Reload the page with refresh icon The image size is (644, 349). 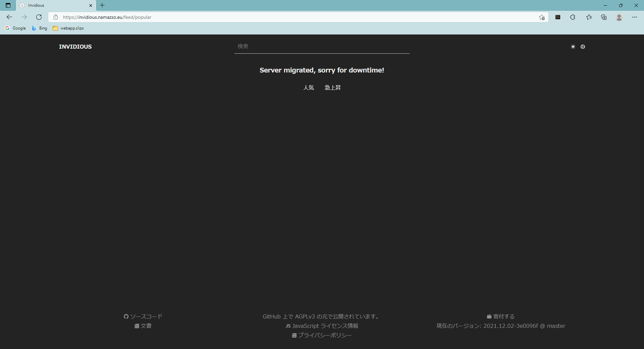coord(39,17)
